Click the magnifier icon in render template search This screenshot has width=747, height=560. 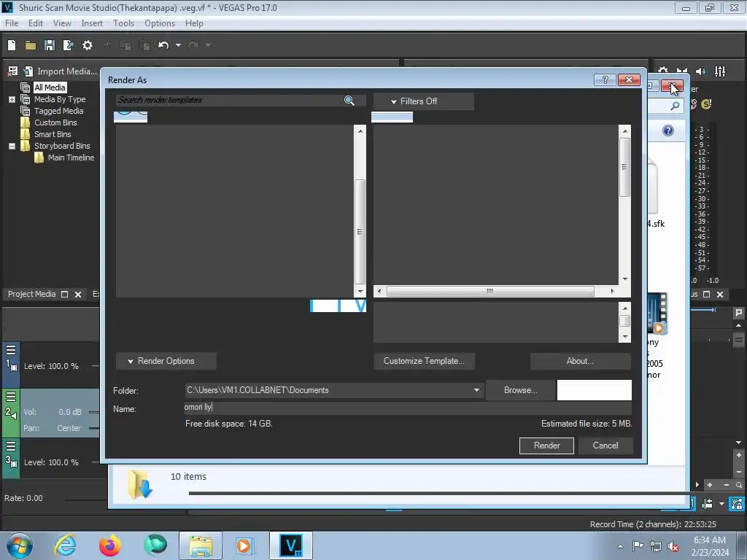(x=349, y=100)
